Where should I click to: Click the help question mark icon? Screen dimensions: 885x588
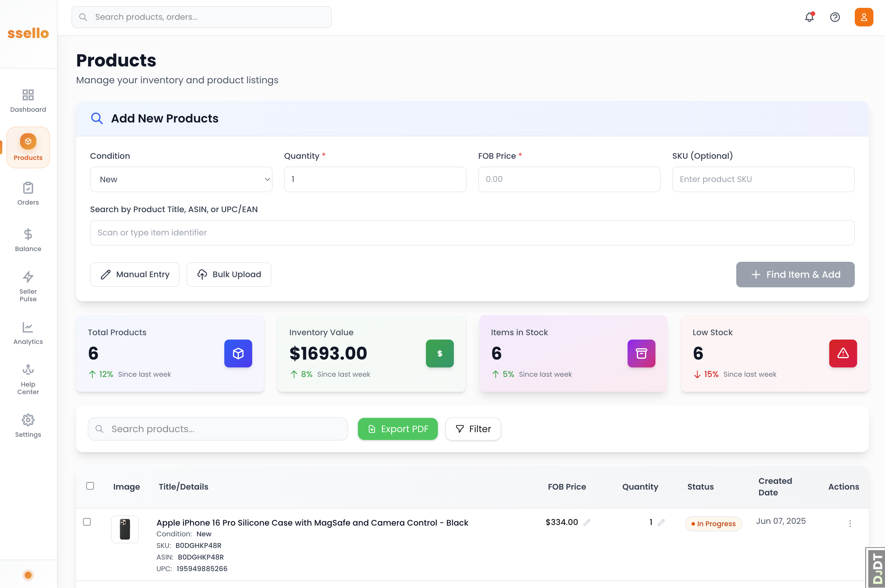[x=835, y=17]
